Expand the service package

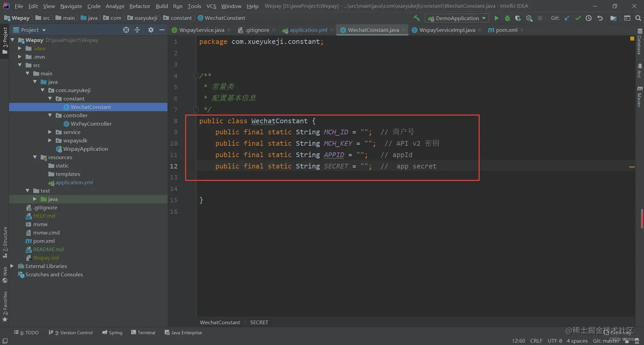(x=50, y=132)
